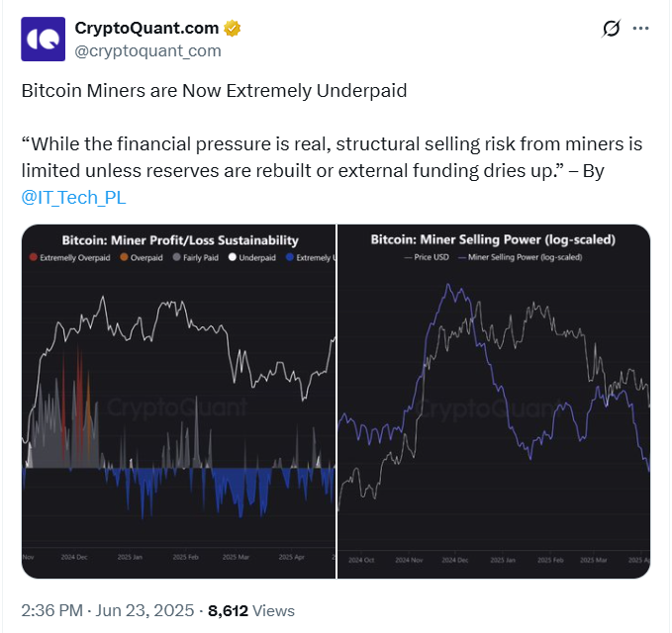The width and height of the screenshot is (672, 633).
Task: Click the Overpaid orange legend dot
Action: 125,257
